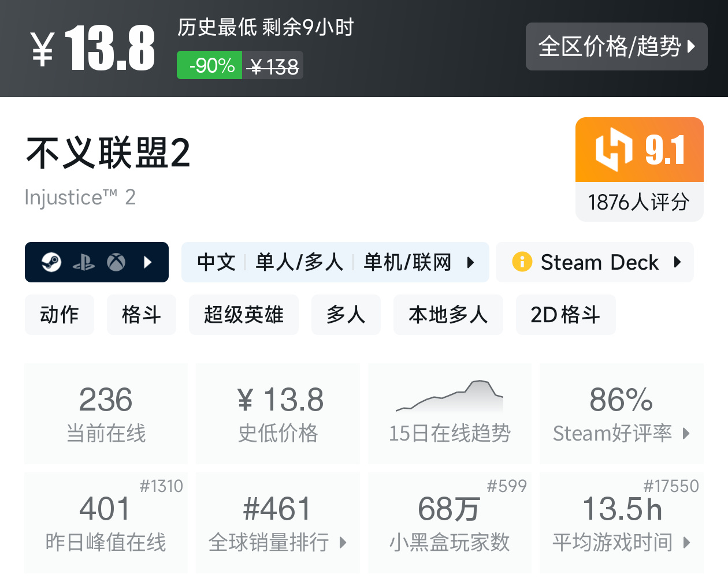Open the 9.1 score badge
728x578 pixels.
(x=640, y=150)
